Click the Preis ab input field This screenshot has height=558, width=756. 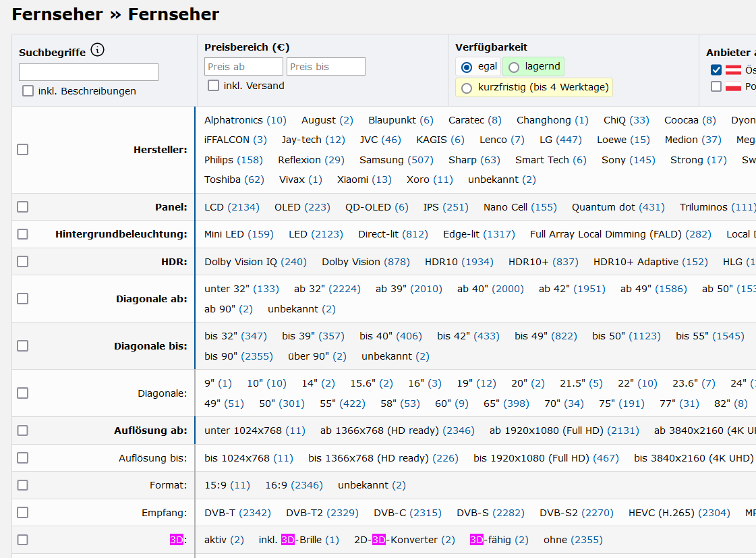tap(243, 67)
